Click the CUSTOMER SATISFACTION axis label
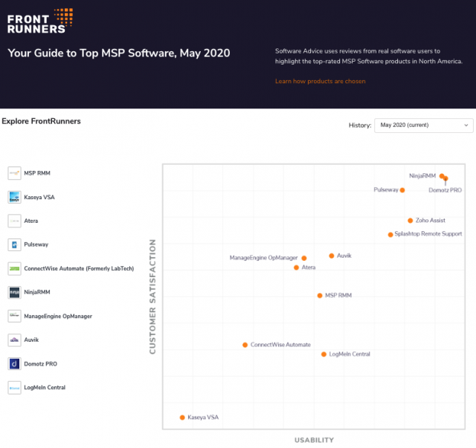 coord(152,296)
